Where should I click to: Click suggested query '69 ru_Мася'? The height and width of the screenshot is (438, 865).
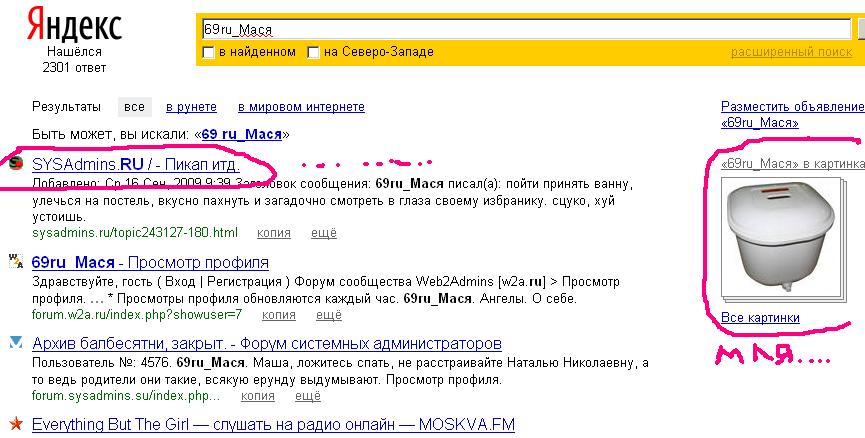[x=242, y=134]
